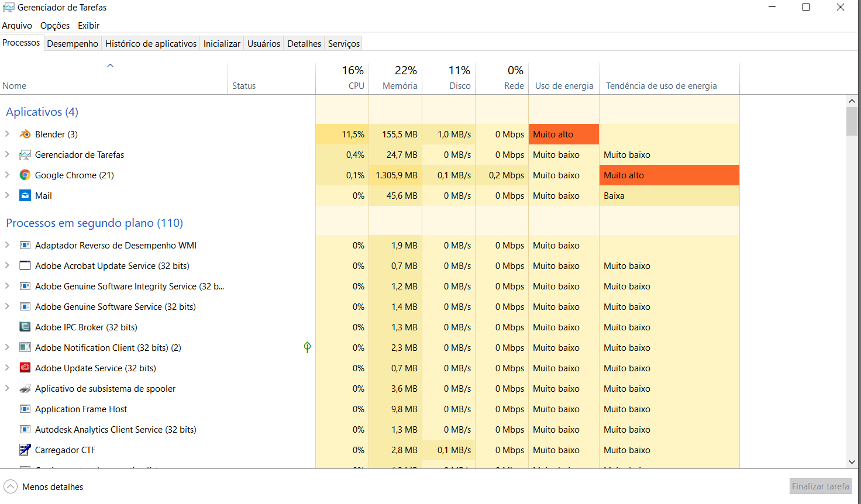Click the Adobe IPC Broker icon
The image size is (861, 504).
tap(25, 327)
